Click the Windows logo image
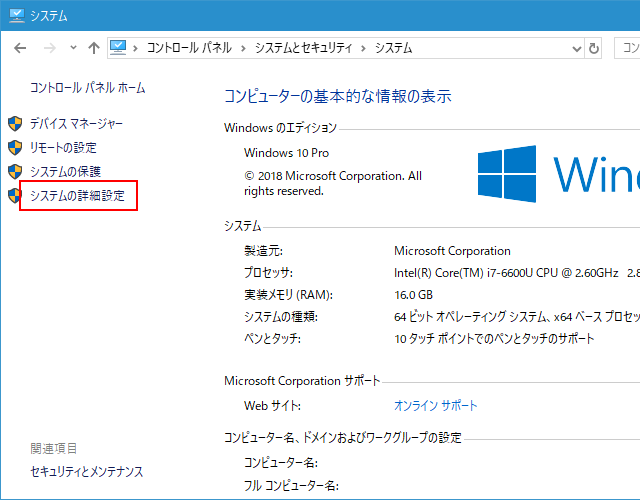Image resolution: width=640 pixels, height=500 pixels. (x=507, y=173)
